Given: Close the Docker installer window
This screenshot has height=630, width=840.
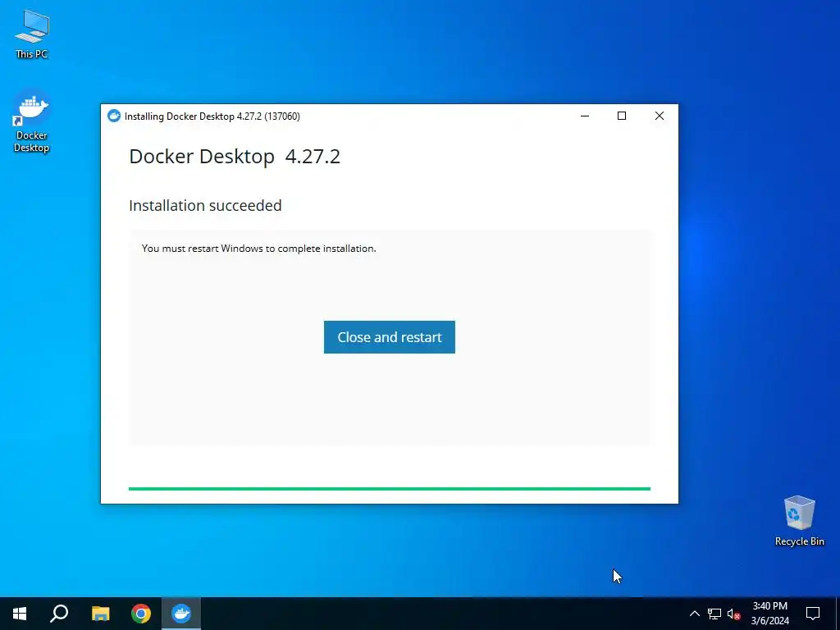Looking at the screenshot, I should (x=660, y=116).
